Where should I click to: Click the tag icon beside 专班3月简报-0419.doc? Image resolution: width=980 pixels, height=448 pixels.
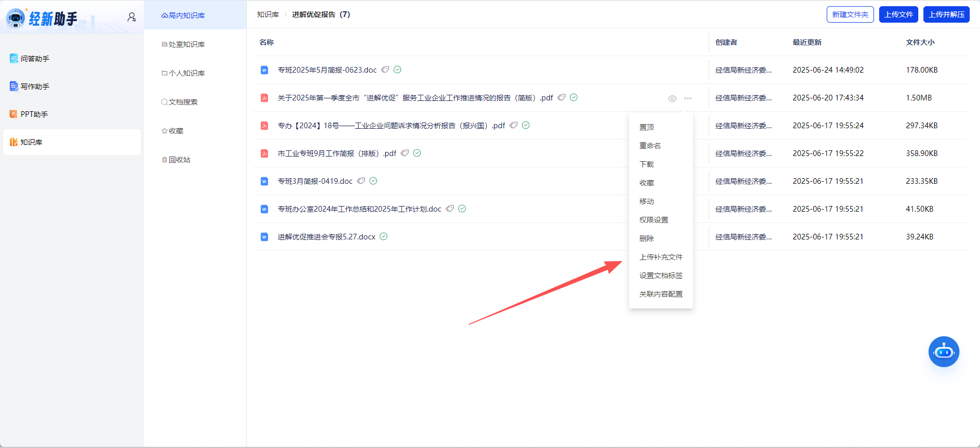pos(361,181)
